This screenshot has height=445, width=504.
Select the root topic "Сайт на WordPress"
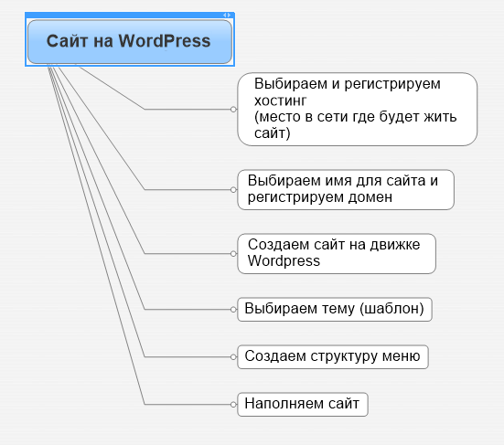130,42
